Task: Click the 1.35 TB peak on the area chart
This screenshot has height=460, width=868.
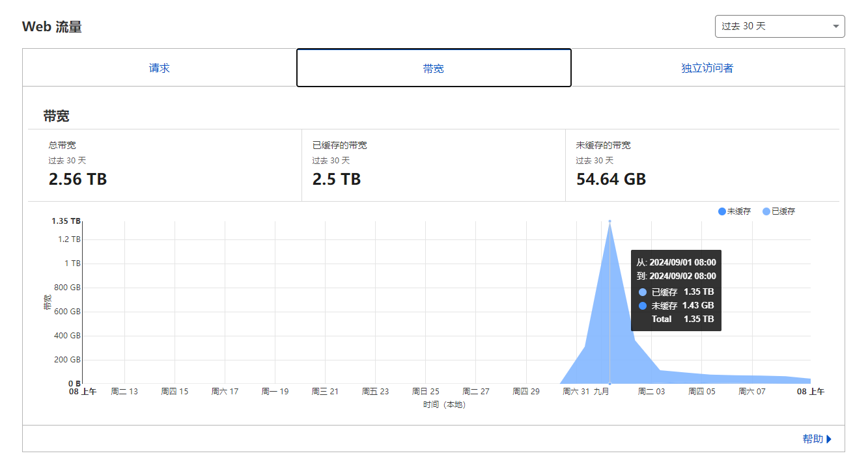Action: tap(609, 223)
